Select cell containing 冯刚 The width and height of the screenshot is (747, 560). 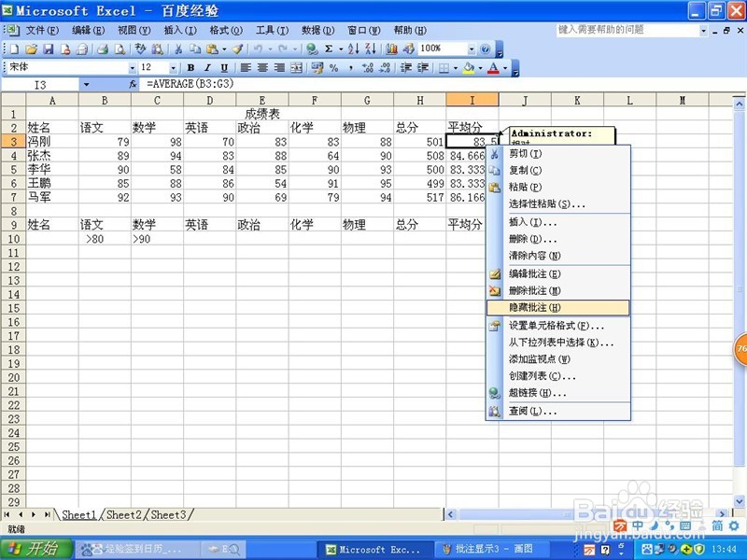(52, 142)
